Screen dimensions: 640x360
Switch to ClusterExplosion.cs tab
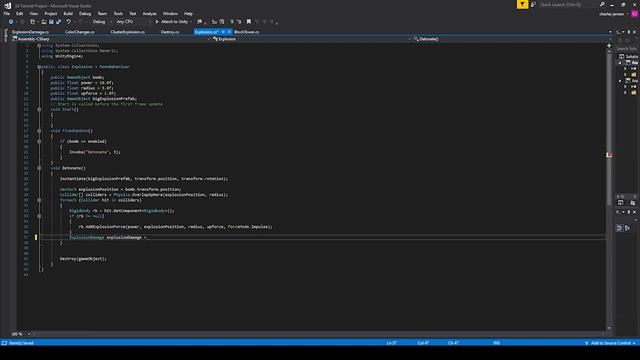[127, 32]
